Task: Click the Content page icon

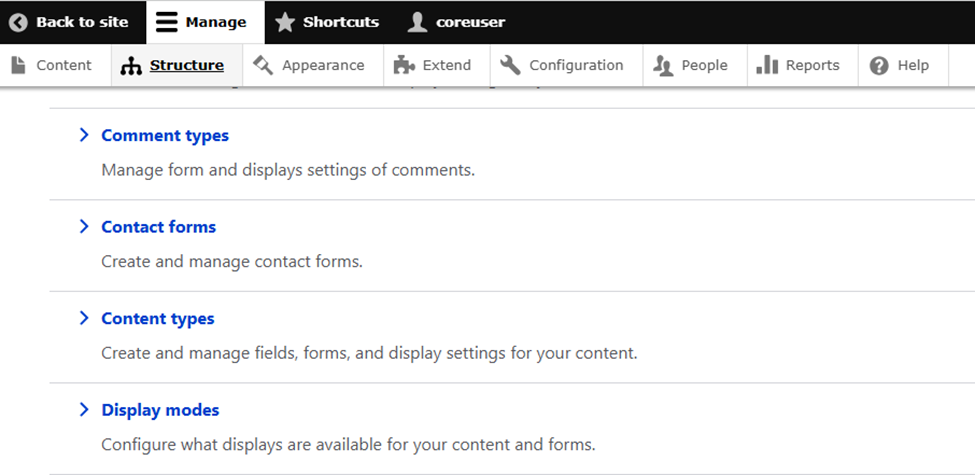Action: pyautogui.click(x=18, y=65)
